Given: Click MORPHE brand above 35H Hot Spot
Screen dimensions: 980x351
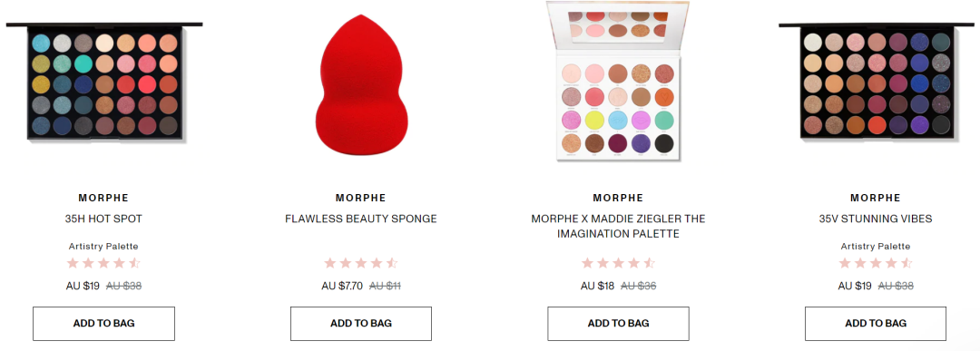Looking at the screenshot, I should [103, 198].
